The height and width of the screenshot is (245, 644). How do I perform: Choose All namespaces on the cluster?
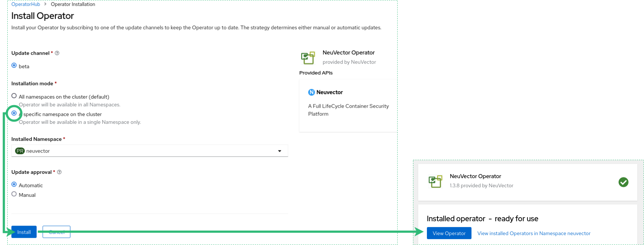[x=14, y=96]
